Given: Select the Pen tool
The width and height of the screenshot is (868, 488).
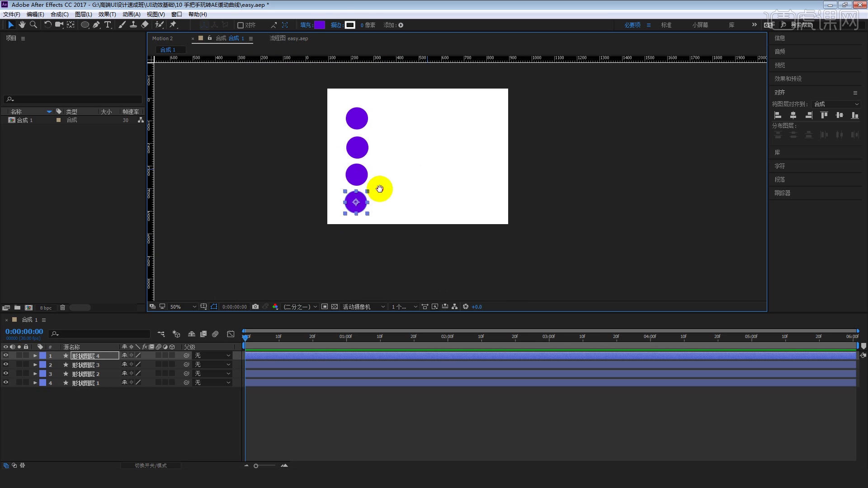Looking at the screenshot, I should pos(96,25).
